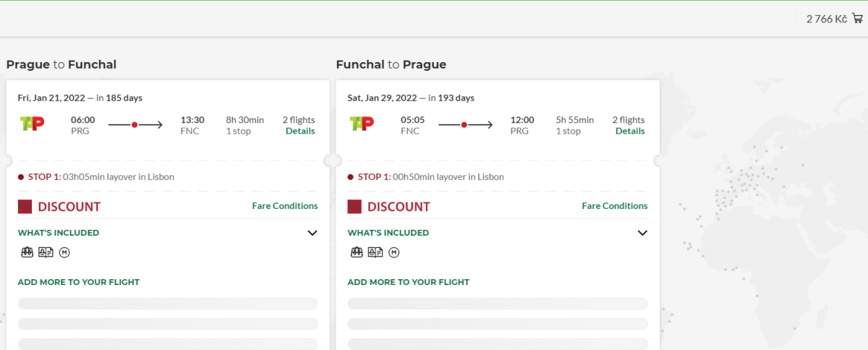Click the circled M miles icon for return flight
The image size is (868, 350).
point(394,252)
